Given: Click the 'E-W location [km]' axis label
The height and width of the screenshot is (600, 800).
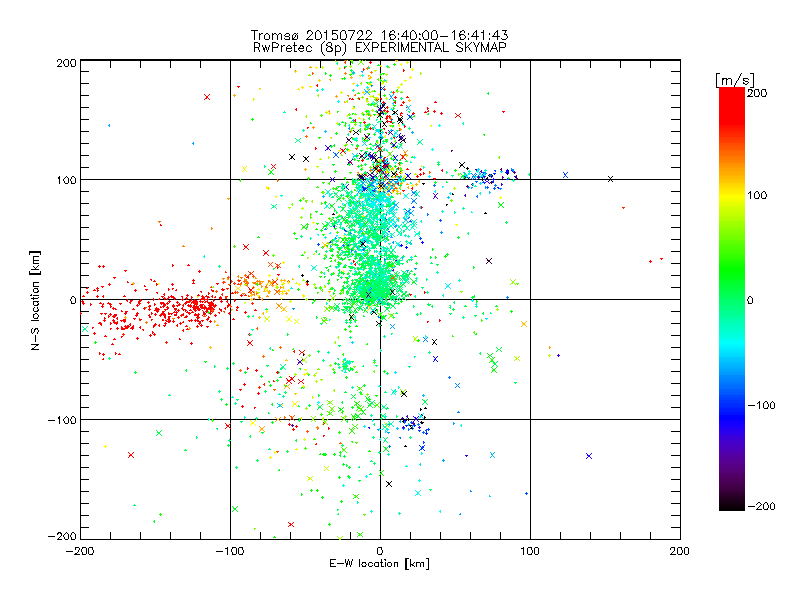Looking at the screenshot, I should [379, 563].
